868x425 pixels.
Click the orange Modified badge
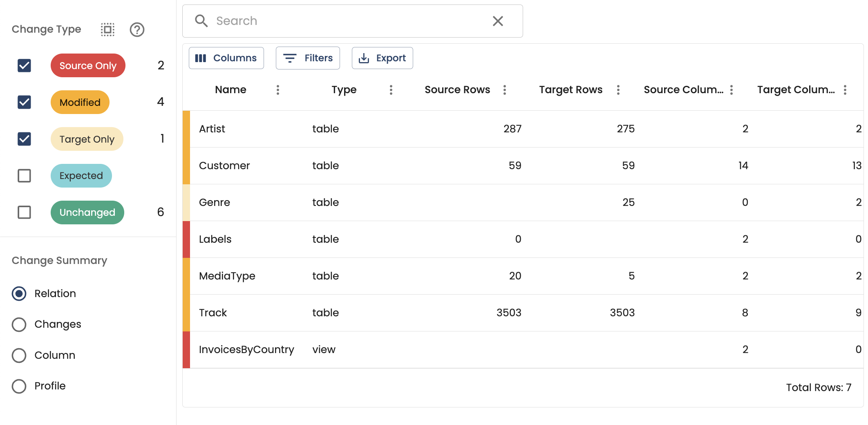point(80,102)
